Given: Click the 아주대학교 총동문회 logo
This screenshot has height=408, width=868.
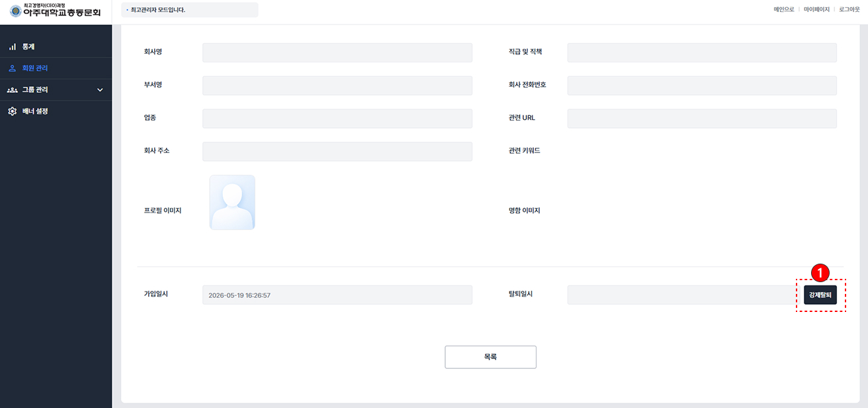Looking at the screenshot, I should point(56,10).
